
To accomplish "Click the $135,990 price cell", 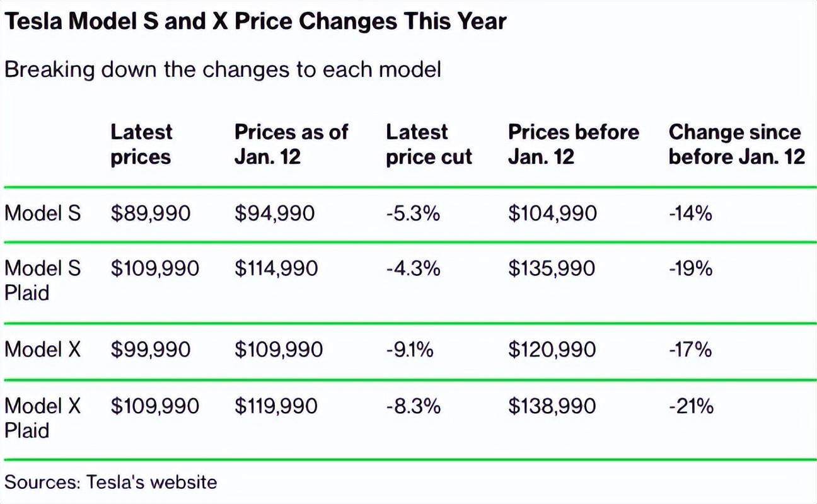I will [552, 269].
